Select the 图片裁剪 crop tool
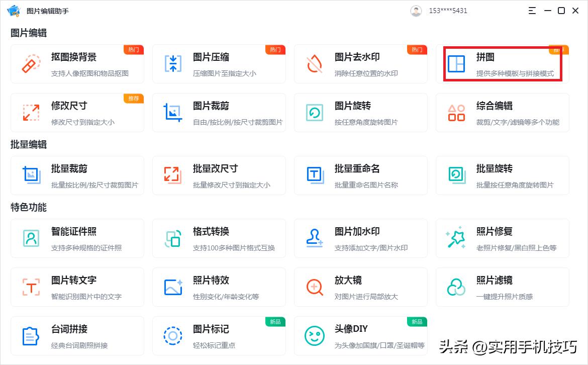Image resolution: width=588 pixels, height=365 pixels. pos(219,112)
